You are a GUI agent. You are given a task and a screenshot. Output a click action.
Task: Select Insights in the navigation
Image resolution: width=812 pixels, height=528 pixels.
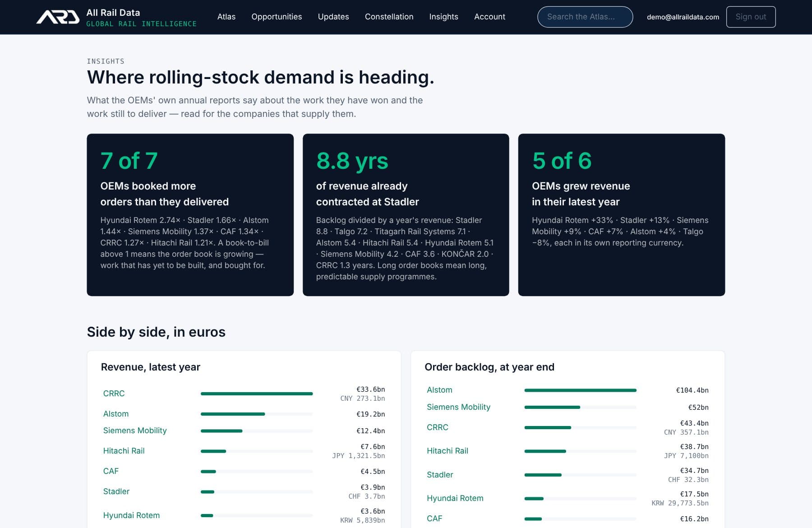443,17
